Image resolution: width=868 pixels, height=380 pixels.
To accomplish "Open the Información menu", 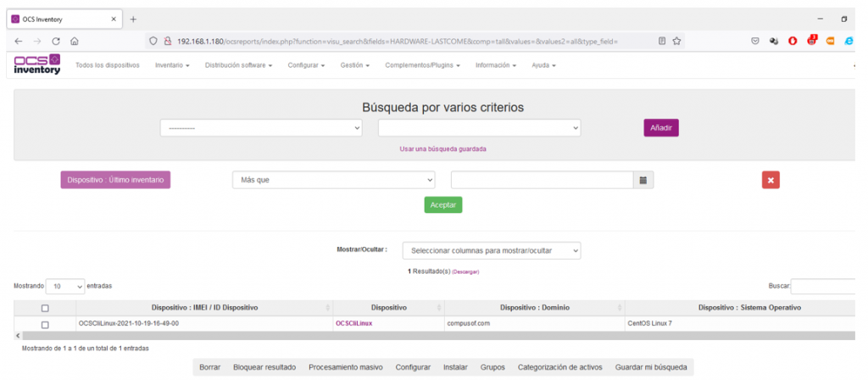I will pos(496,65).
